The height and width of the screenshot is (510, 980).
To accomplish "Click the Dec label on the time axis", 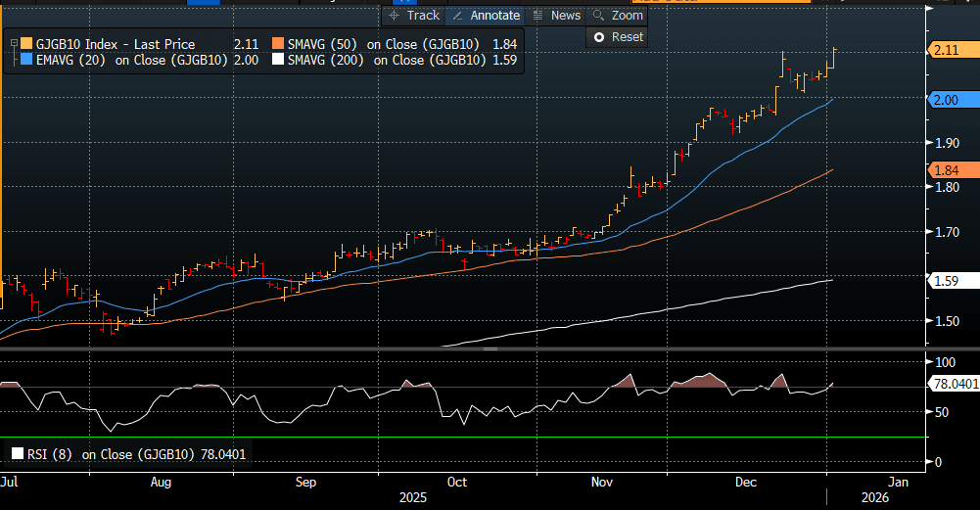I will [x=746, y=483].
